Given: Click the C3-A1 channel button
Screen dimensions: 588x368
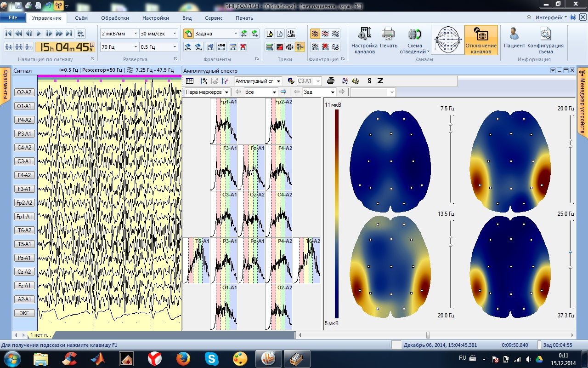Looking at the screenshot, I should 24,161.
